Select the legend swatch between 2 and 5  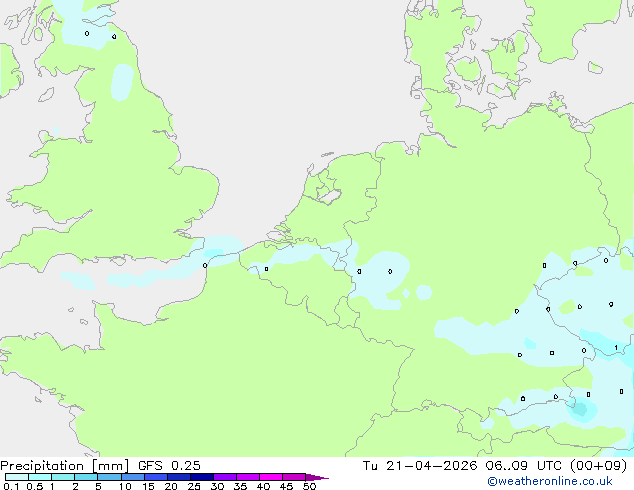point(87,477)
